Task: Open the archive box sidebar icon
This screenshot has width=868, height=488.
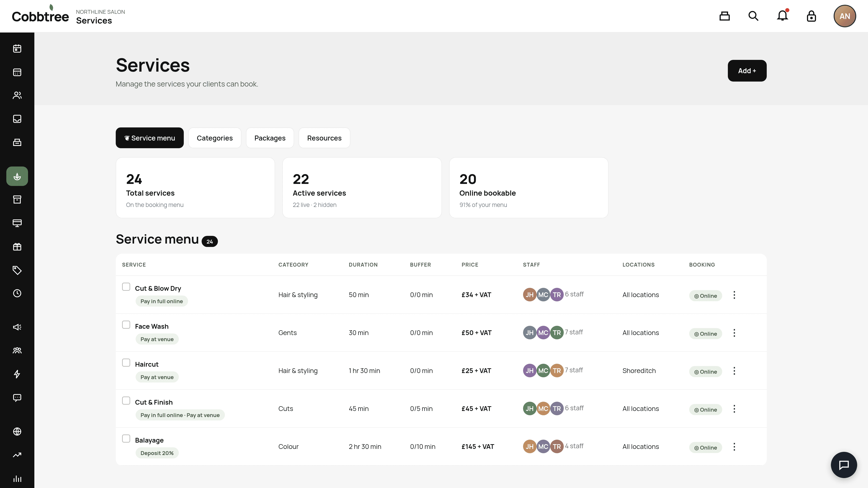Action: tap(17, 199)
